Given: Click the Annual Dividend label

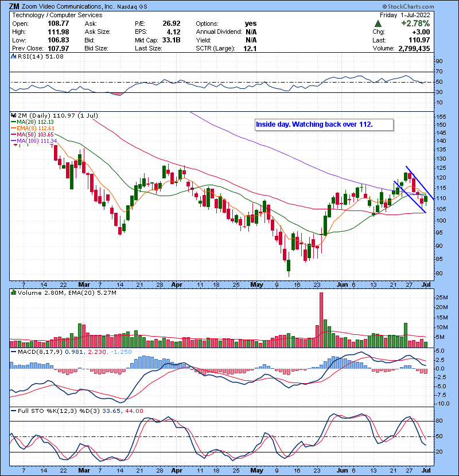Looking at the screenshot, I should tap(219, 32).
